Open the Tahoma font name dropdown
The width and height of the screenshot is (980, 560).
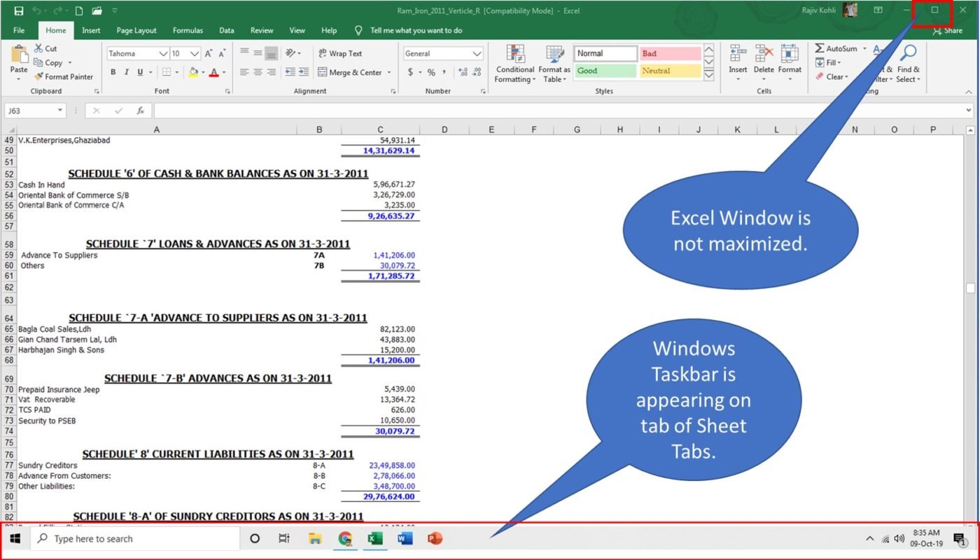tap(163, 53)
